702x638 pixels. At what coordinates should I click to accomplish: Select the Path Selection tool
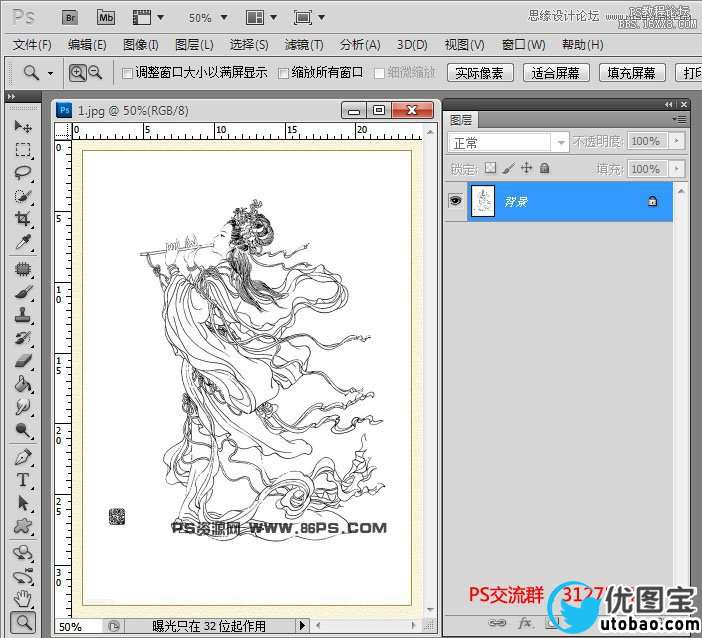[22, 503]
